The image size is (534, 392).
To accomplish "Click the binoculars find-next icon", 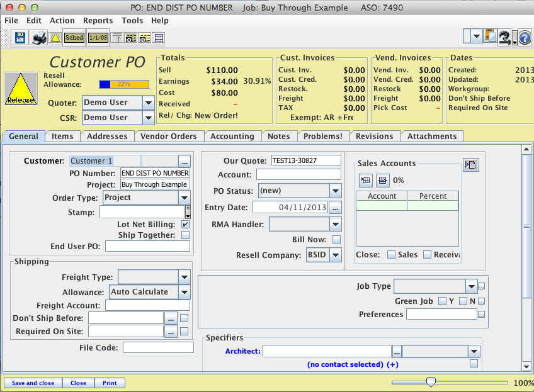I will pos(504,36).
